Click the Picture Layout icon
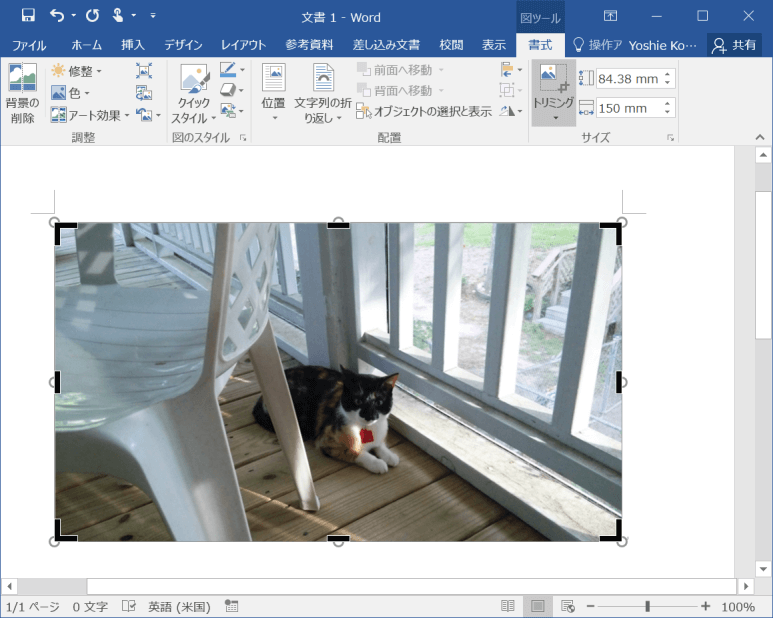This screenshot has width=773, height=618. 228,110
